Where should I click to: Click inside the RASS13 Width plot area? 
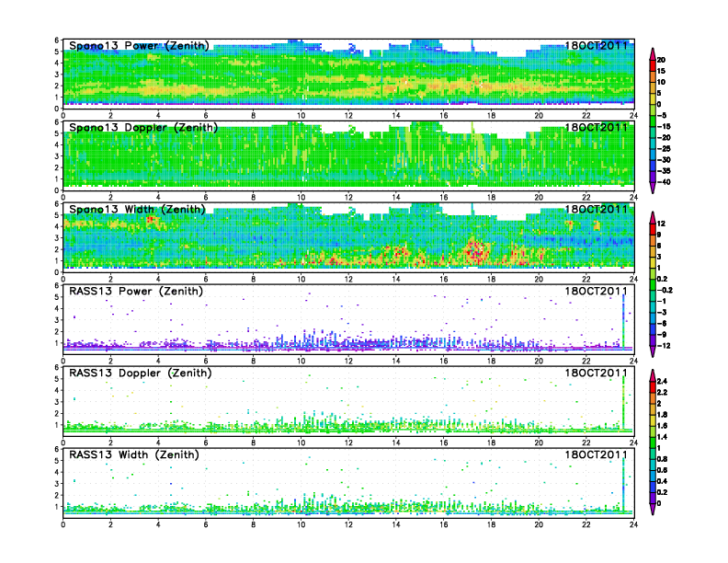(348, 483)
